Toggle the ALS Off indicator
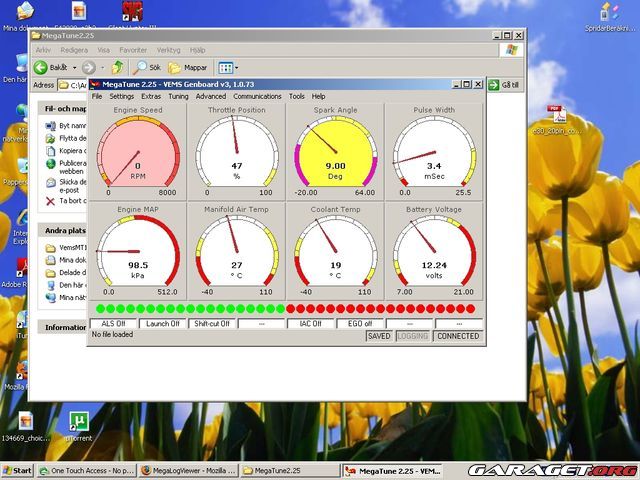Screen dimensions: 640x480 tap(114, 324)
